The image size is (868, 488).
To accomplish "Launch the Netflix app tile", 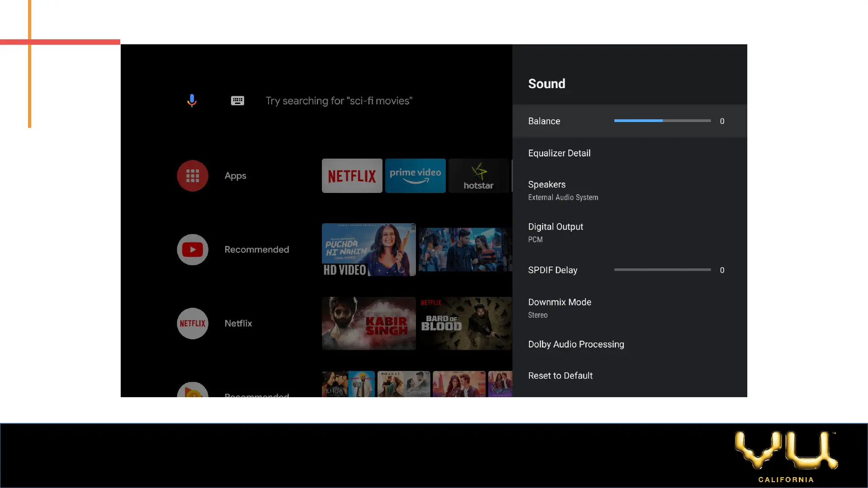I will (x=352, y=176).
